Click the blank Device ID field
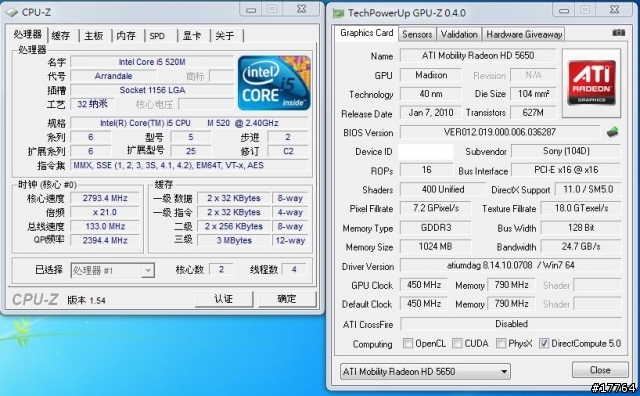Image resolution: width=640 pixels, height=396 pixels. (x=426, y=151)
